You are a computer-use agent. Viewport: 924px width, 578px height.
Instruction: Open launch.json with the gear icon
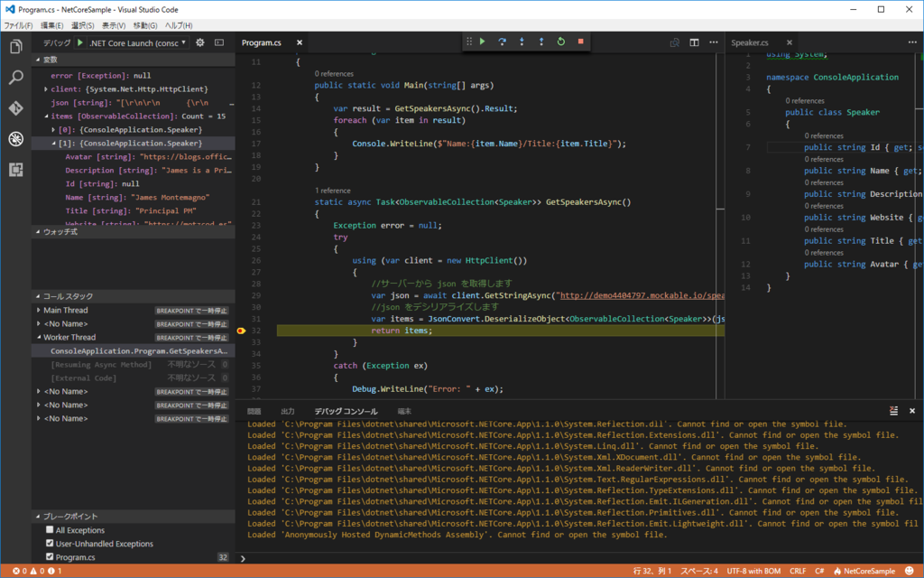point(200,42)
